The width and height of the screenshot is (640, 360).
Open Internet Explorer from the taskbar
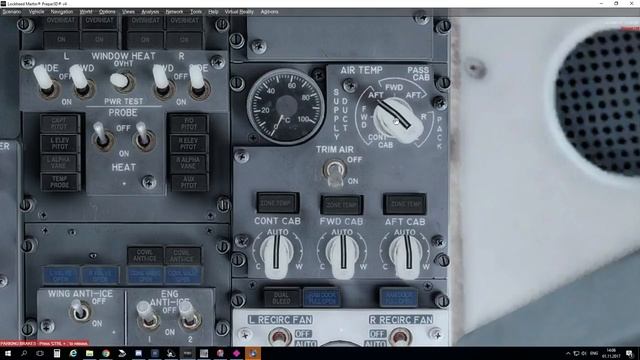[x=73, y=353]
